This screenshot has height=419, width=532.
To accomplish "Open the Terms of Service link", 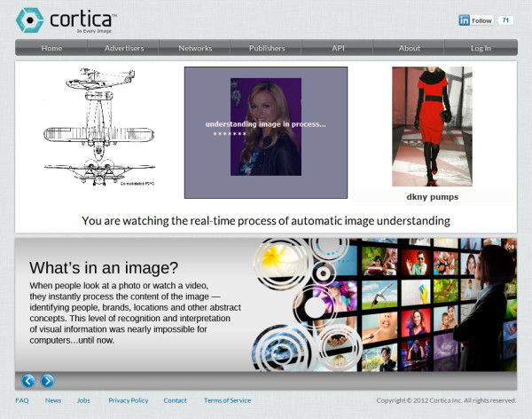I will [x=227, y=400].
